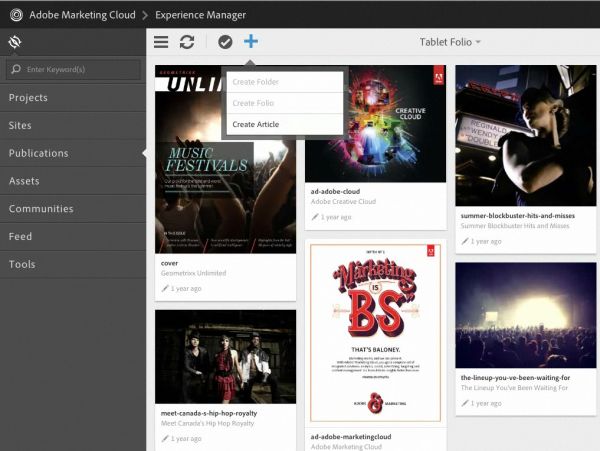Click pencil icon on meet-canada card

click(165, 438)
